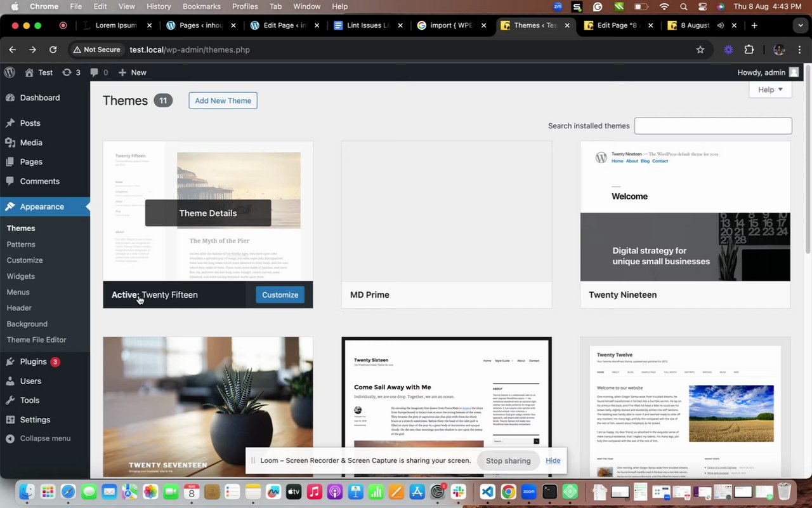
Task: Open the Chrome profile avatar
Action: (780, 50)
